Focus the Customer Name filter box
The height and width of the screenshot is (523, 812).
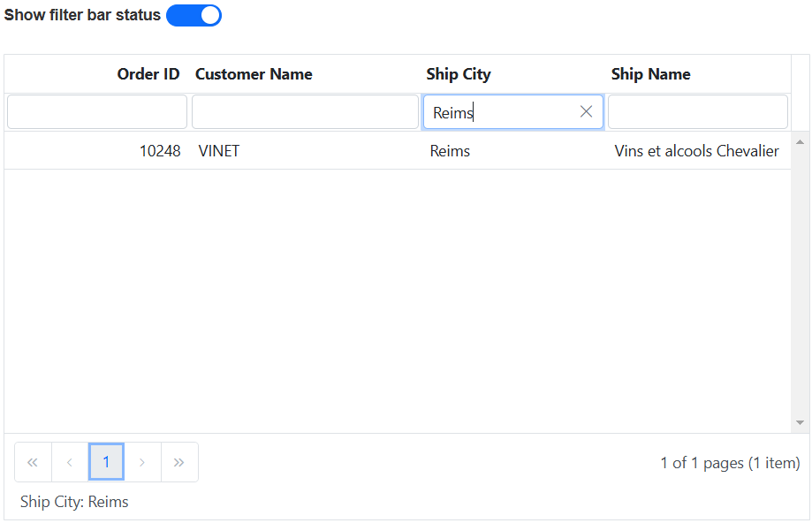click(305, 112)
